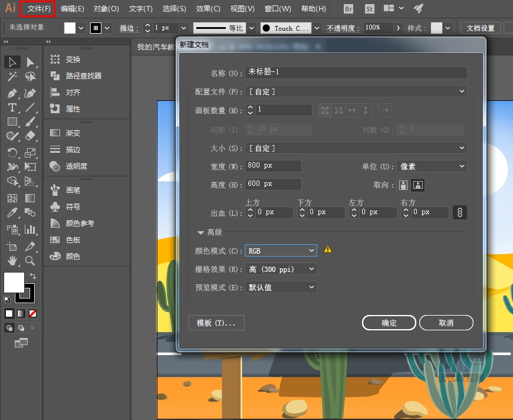This screenshot has width=513, height=420.
Task: Select the Type tool
Action: pyautogui.click(x=12, y=107)
